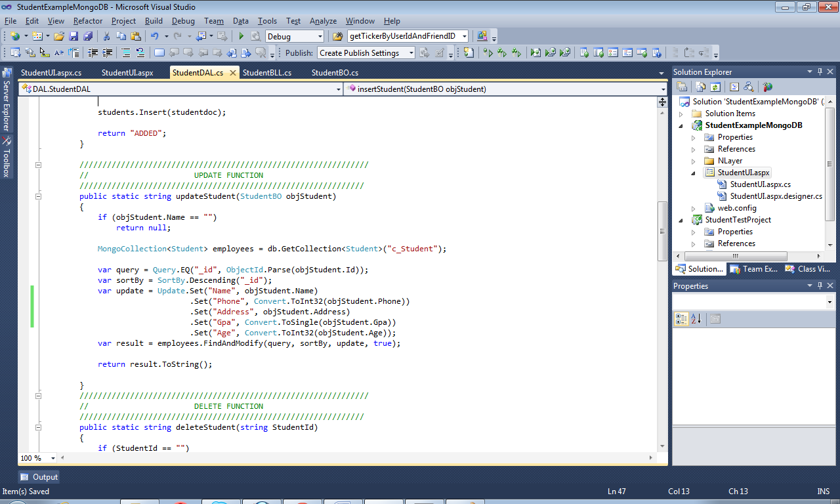
Task: Toggle auto-hide with the Solution Explorer pin
Action: coord(820,72)
